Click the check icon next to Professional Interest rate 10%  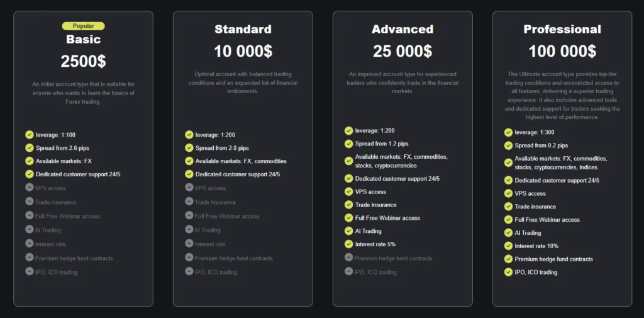(509, 246)
